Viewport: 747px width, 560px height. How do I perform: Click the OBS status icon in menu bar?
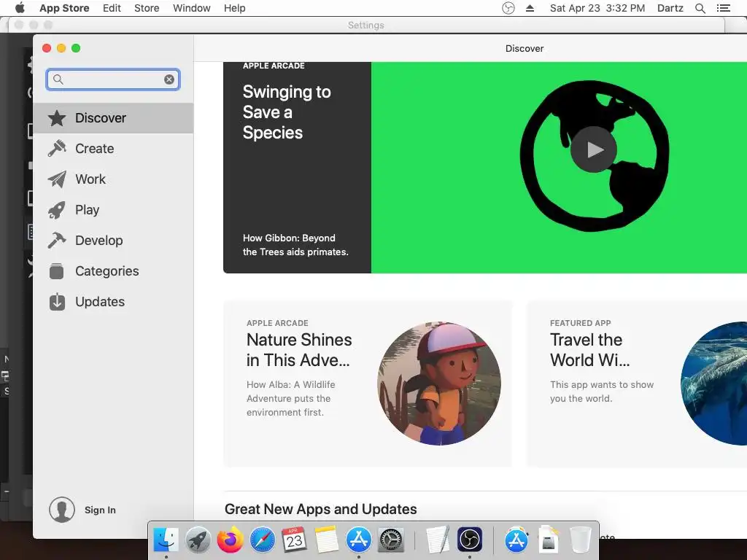click(508, 8)
